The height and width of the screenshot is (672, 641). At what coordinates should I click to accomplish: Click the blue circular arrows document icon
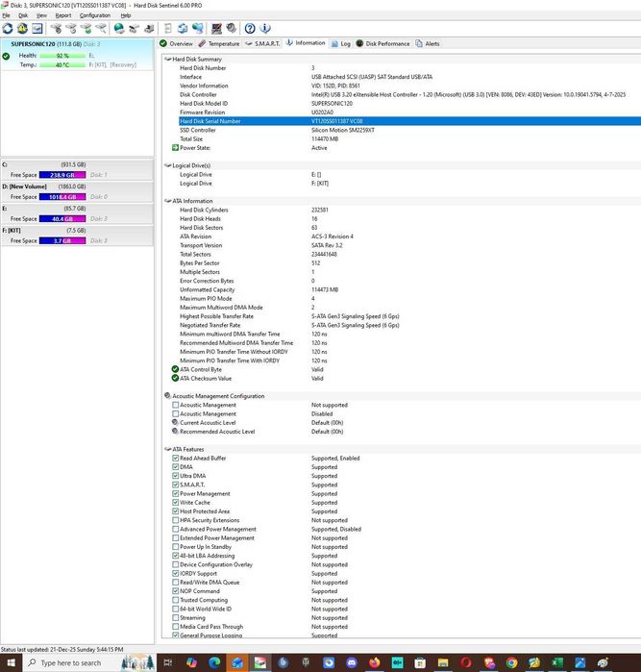(183, 29)
